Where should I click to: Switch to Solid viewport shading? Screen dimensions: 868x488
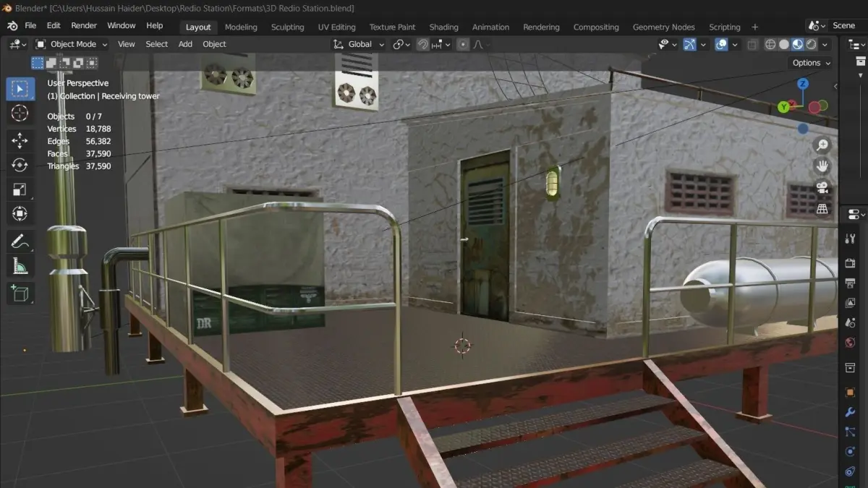pos(784,44)
